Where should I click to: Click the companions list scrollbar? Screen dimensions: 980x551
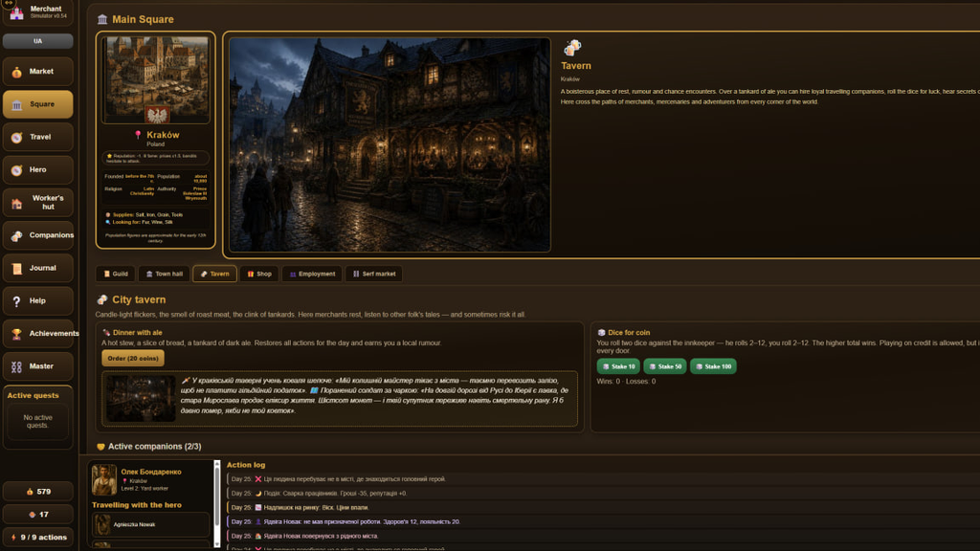pos(217,503)
